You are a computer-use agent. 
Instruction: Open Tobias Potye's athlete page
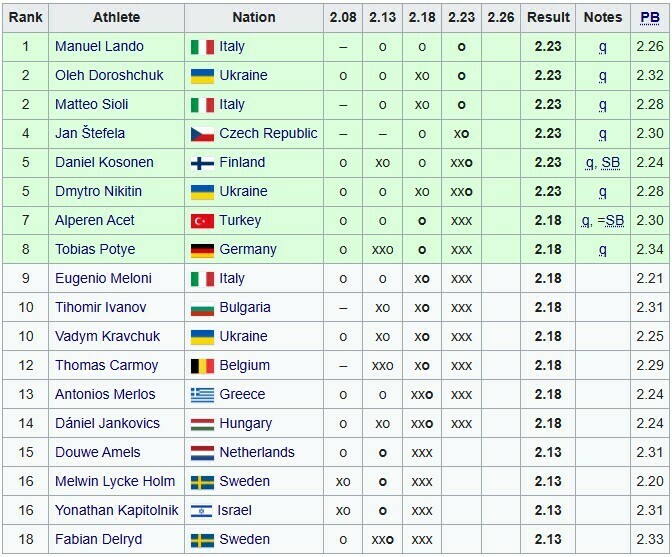pos(95,250)
